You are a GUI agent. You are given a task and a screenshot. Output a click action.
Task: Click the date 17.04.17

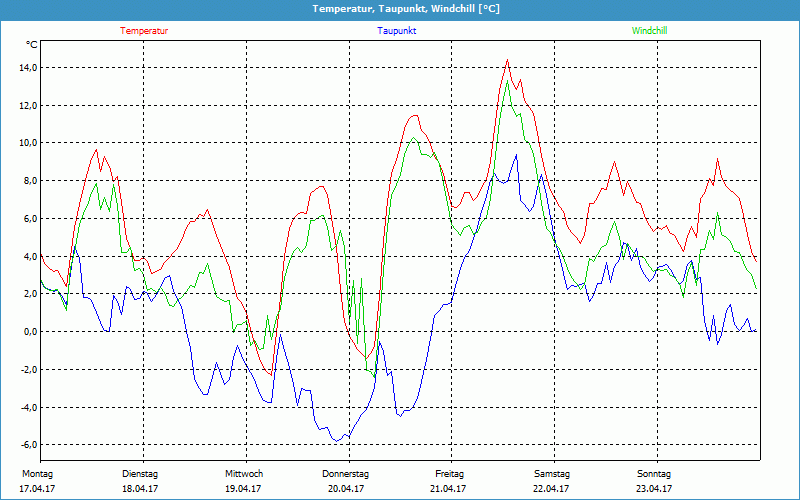(37, 489)
